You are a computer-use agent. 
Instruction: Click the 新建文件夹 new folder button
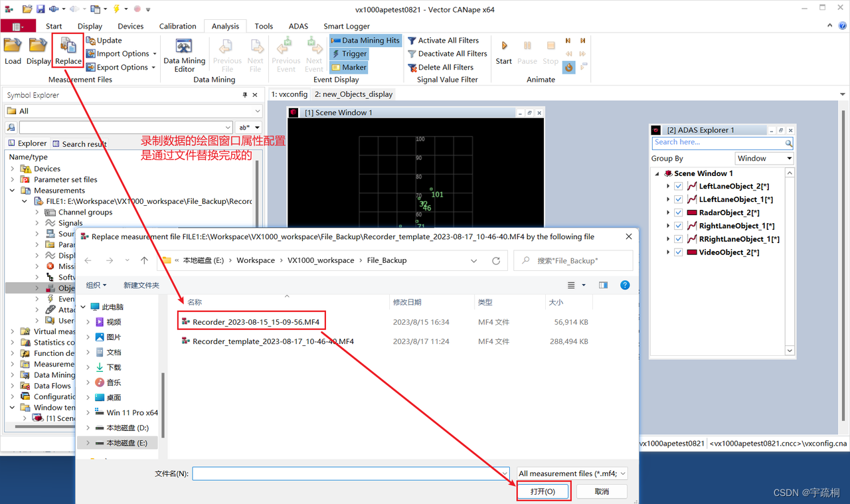pos(141,285)
